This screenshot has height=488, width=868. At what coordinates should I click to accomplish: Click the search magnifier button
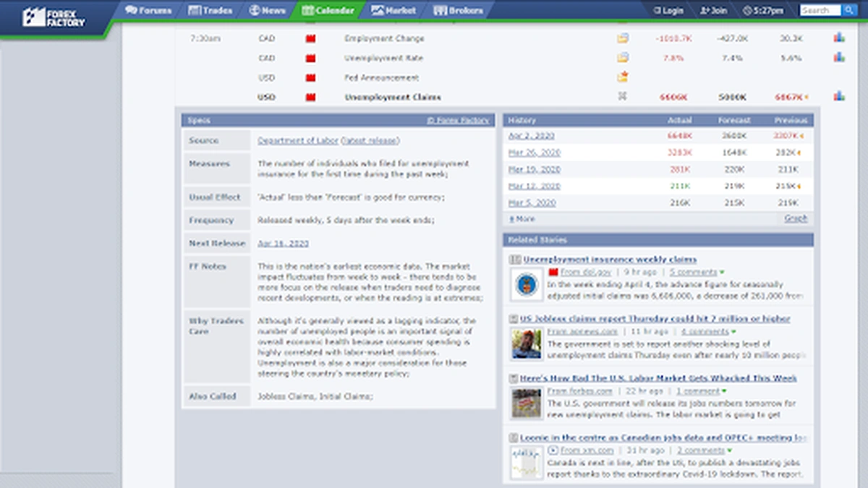coord(848,10)
